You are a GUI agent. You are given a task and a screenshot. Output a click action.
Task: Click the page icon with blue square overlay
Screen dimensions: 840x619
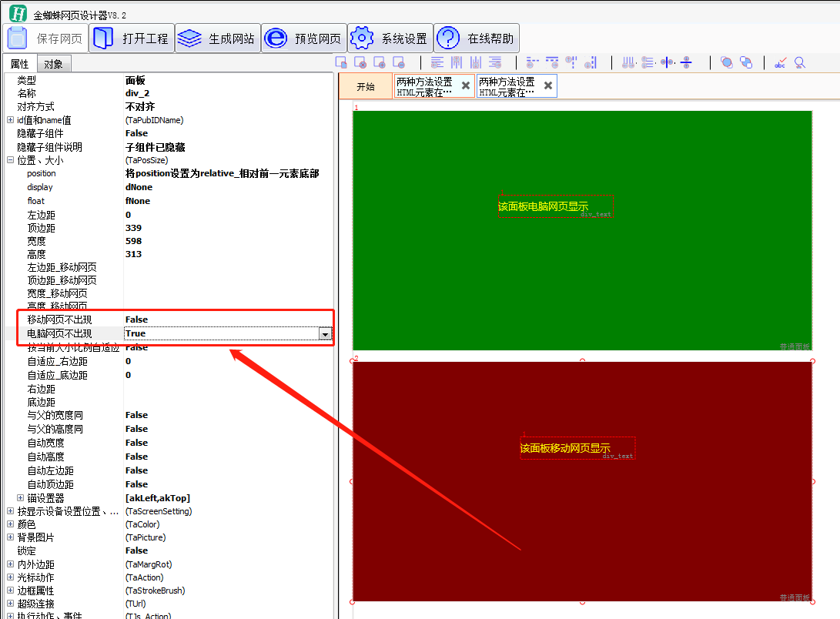coord(341,62)
